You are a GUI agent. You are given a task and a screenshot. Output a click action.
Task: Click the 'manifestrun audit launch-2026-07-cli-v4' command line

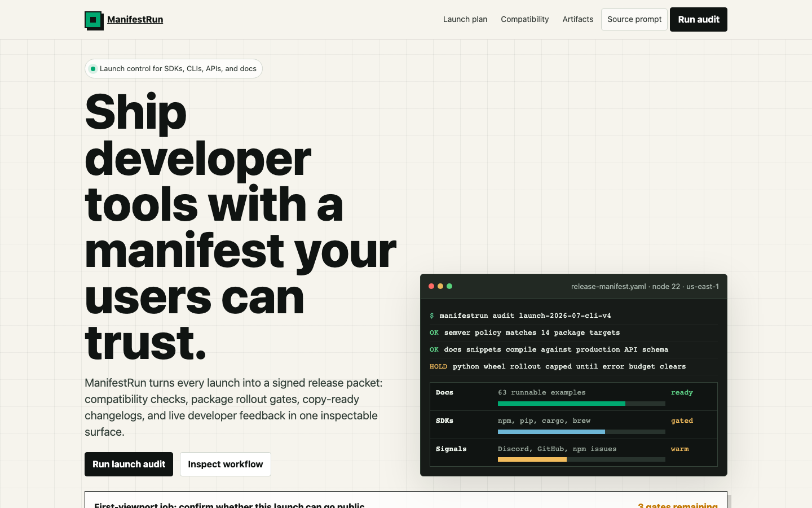[x=525, y=316]
